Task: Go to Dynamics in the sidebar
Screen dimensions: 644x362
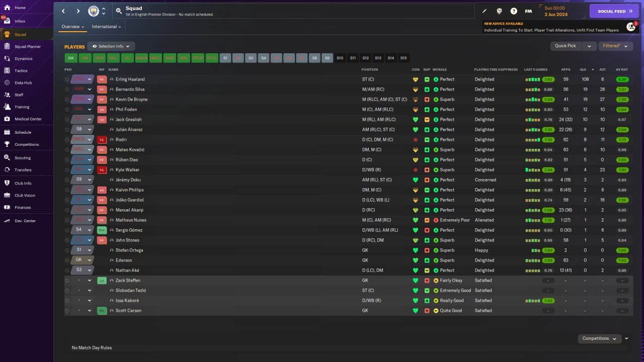Action: pos(23,58)
